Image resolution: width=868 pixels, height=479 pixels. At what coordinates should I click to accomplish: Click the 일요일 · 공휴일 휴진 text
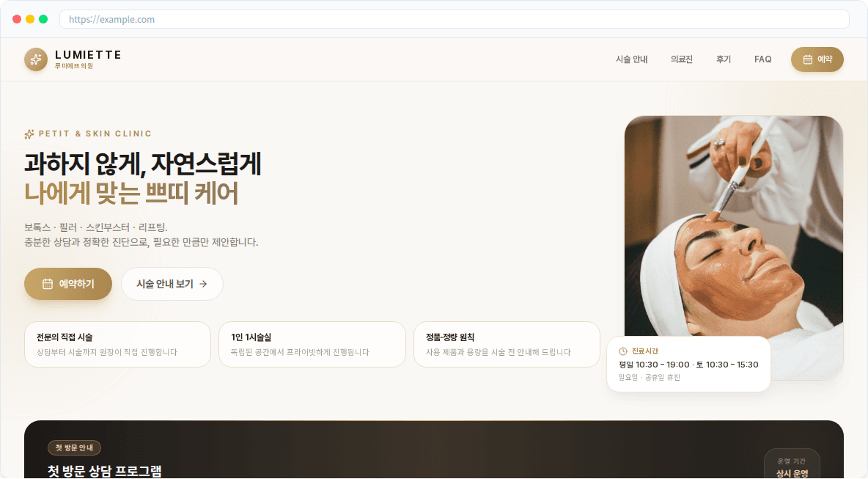pos(650,378)
